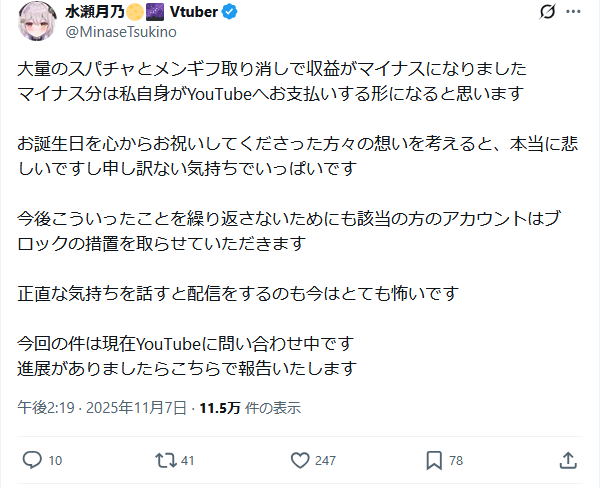
Task: Click the repost count 41
Action: [x=188, y=461]
